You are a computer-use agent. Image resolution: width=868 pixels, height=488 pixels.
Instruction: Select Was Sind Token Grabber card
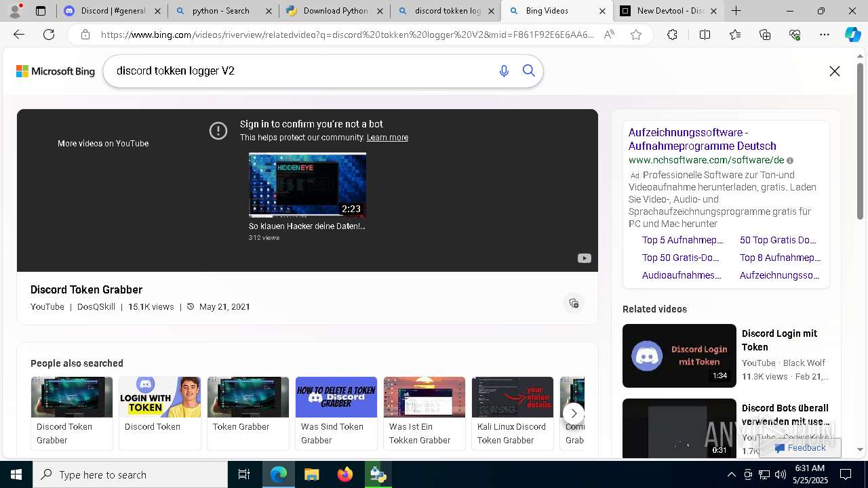(336, 413)
